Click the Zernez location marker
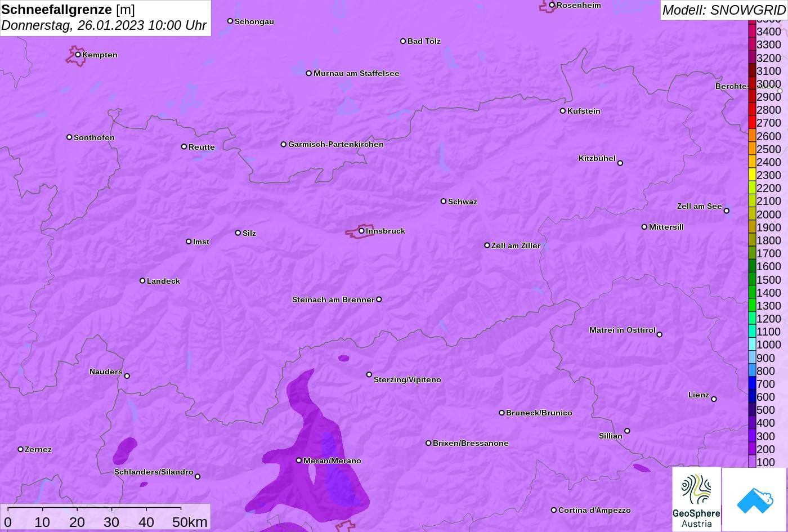The image size is (788, 532). point(21,449)
